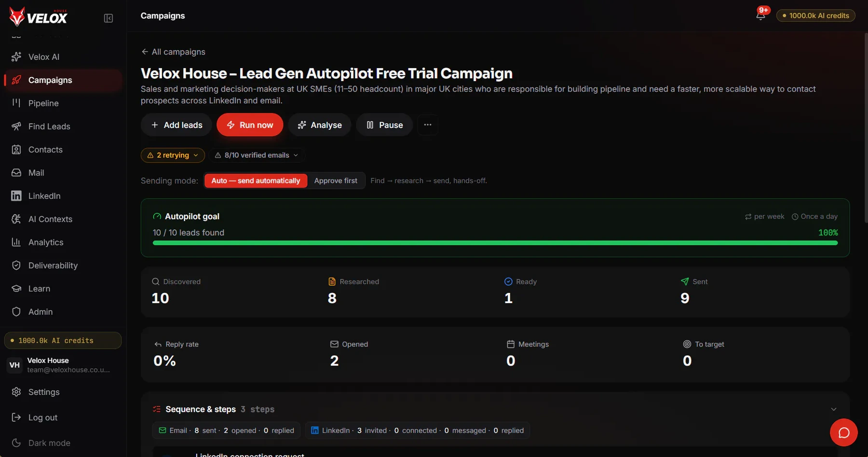The height and width of the screenshot is (457, 868).
Task: Click the Dark mode moon icon
Action: coord(16,443)
